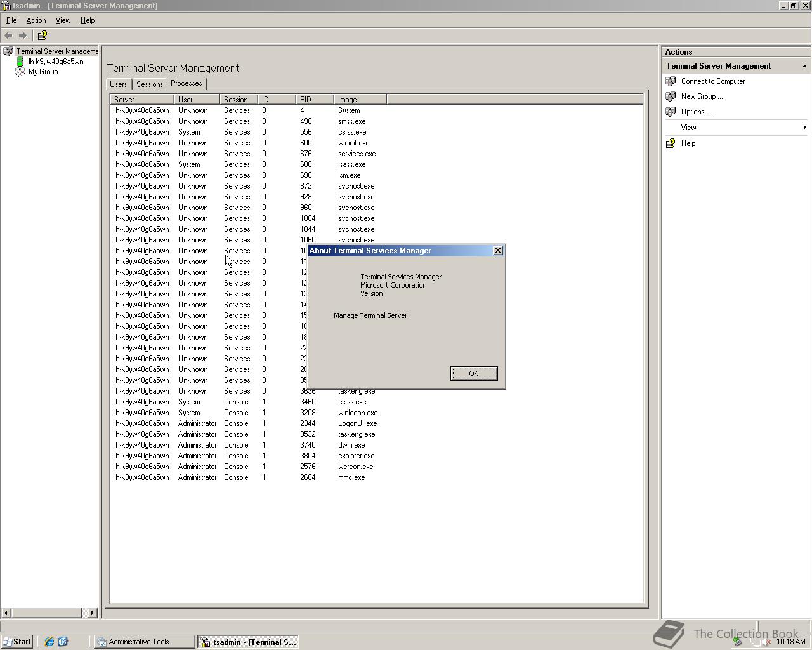
Task: Select Terminal Server Management root tree node
Action: coord(57,51)
